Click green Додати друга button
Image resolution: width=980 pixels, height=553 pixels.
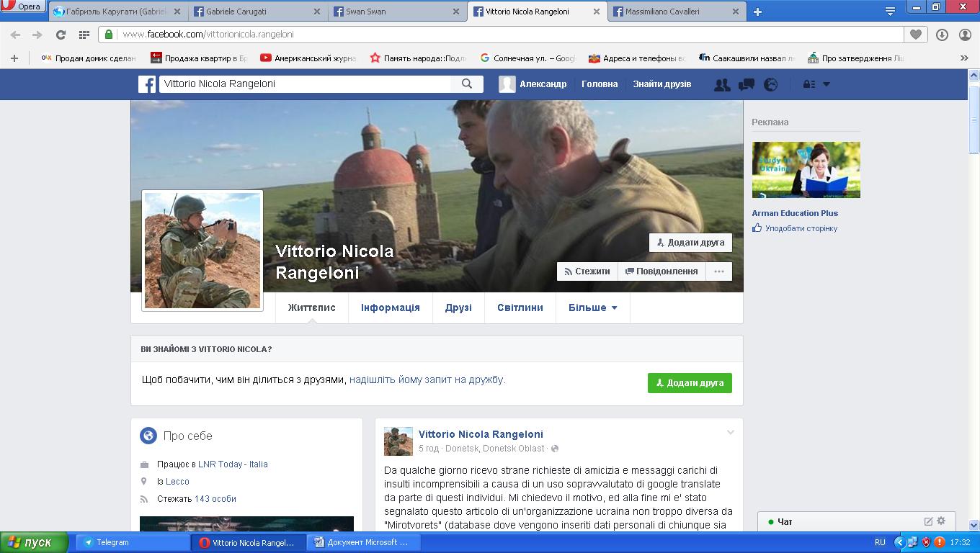point(690,383)
